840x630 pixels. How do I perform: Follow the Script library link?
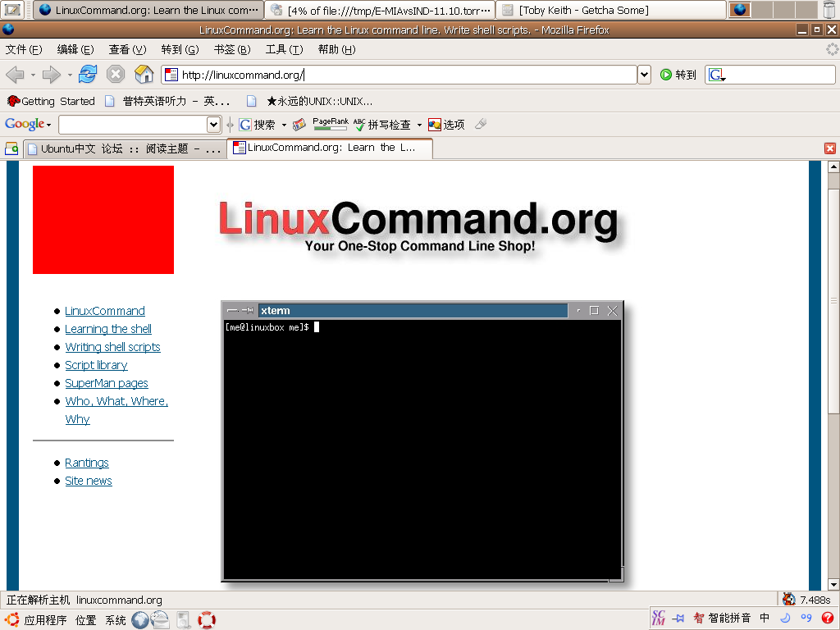[97, 365]
